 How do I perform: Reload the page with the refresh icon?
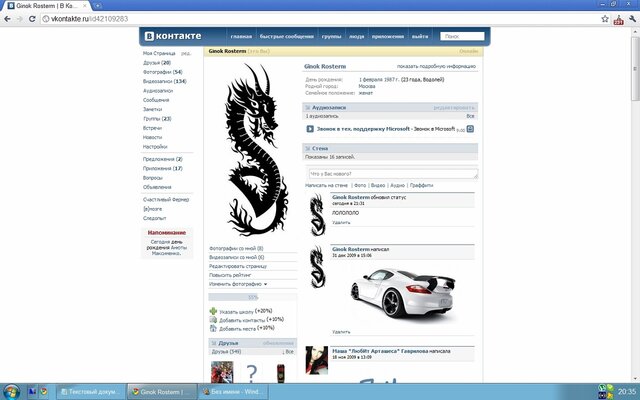32,19
